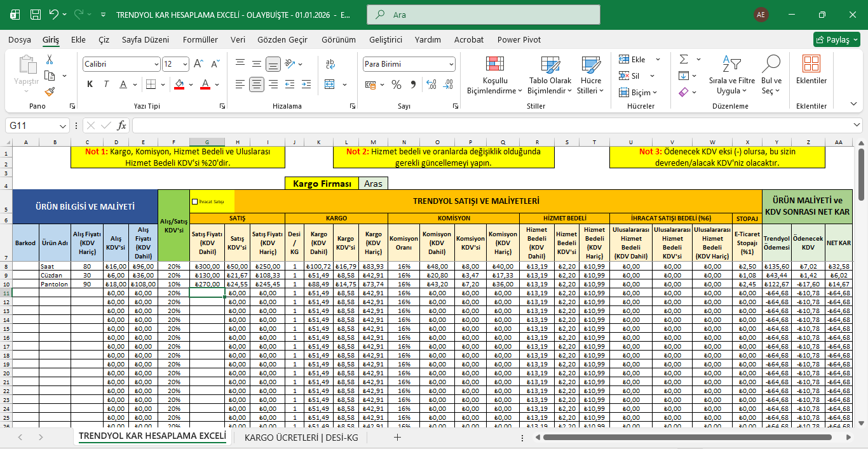Click the Ara search box

pos(484,15)
